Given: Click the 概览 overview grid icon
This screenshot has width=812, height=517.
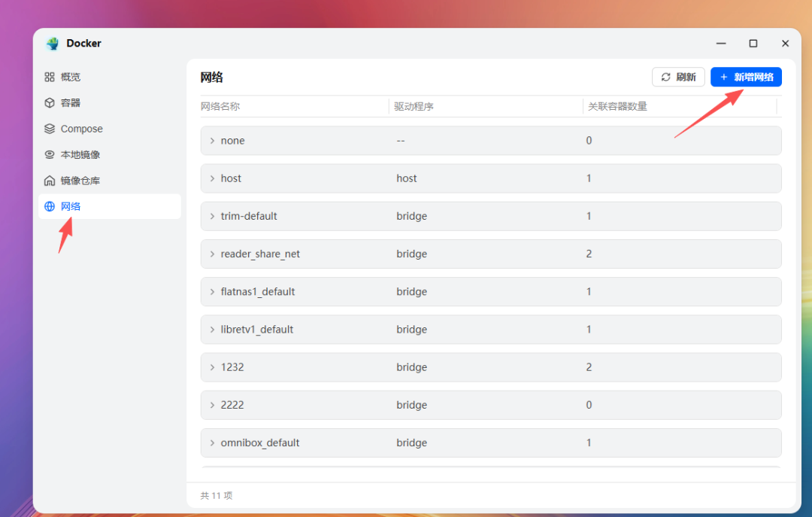Looking at the screenshot, I should tap(50, 77).
